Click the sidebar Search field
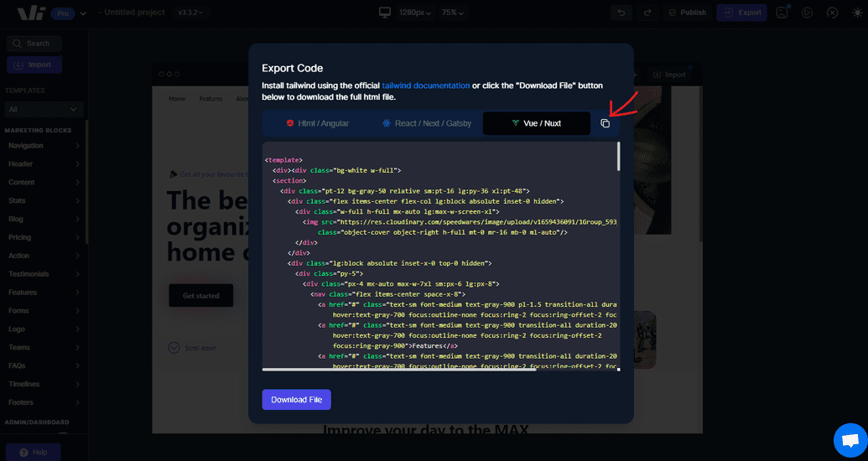This screenshot has height=461, width=868. point(34,44)
